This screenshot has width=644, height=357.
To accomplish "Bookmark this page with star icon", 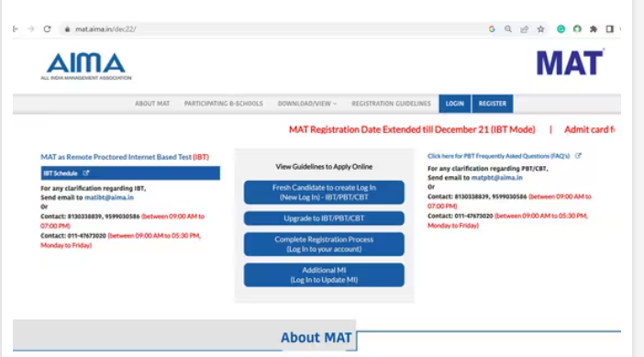I will tap(541, 29).
